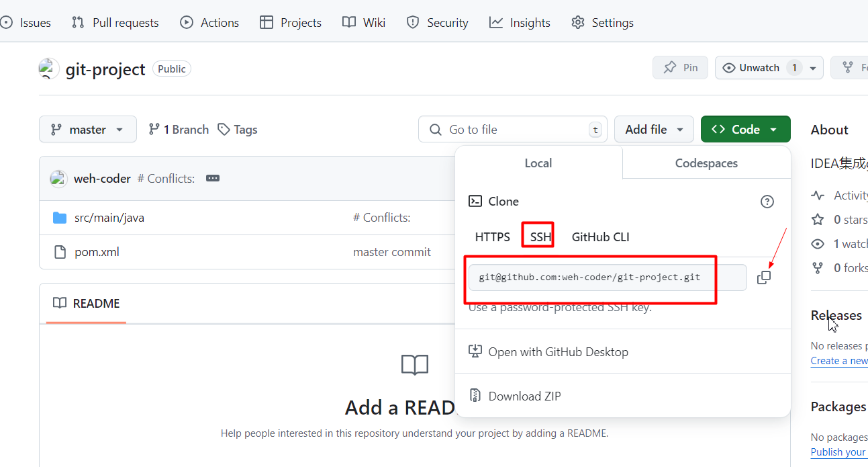The image size is (868, 467).
Task: Expand the Add file dropdown
Action: [654, 130]
